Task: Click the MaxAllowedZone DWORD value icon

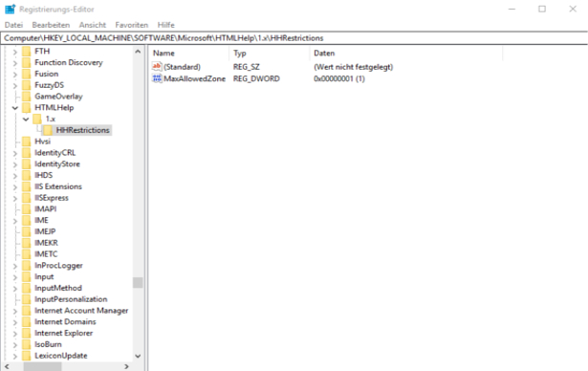Action: point(157,78)
